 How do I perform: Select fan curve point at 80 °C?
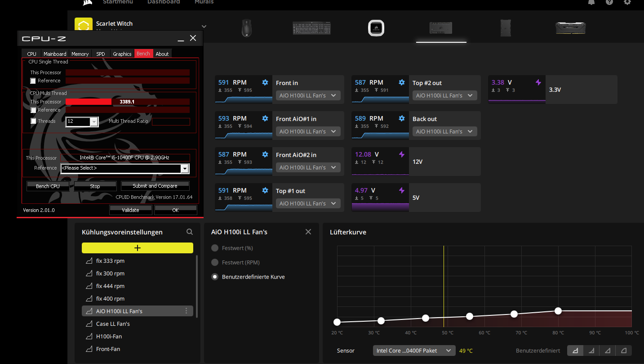click(x=558, y=311)
